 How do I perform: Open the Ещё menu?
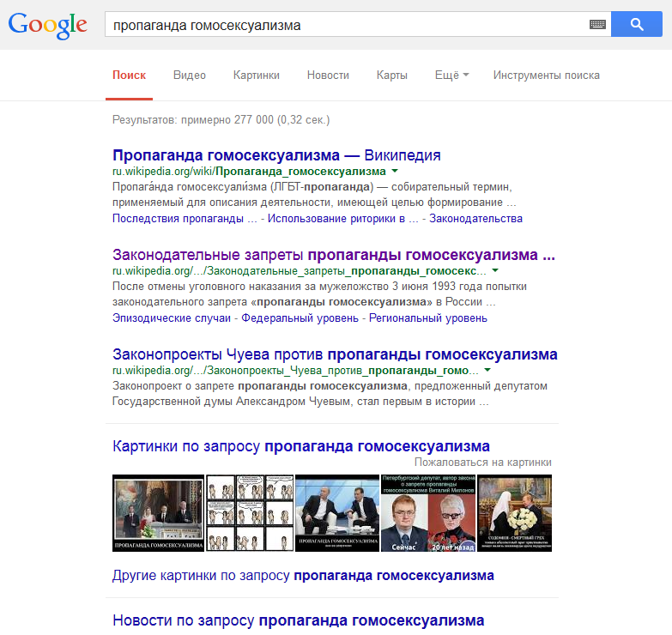451,75
